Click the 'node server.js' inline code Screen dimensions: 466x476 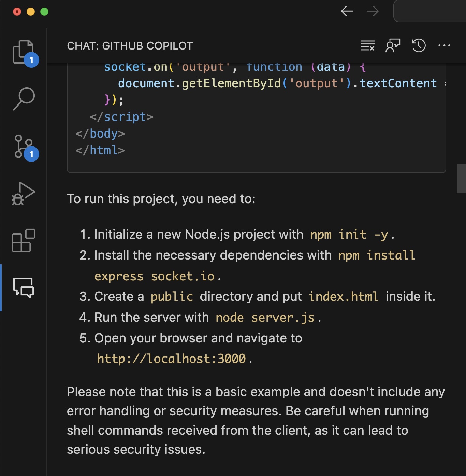[x=265, y=318]
